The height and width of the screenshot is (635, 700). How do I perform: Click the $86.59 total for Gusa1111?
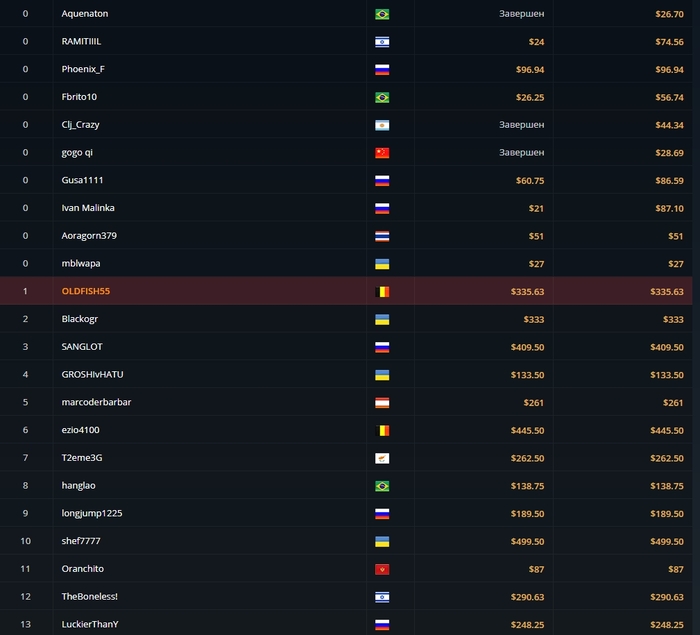(x=669, y=181)
